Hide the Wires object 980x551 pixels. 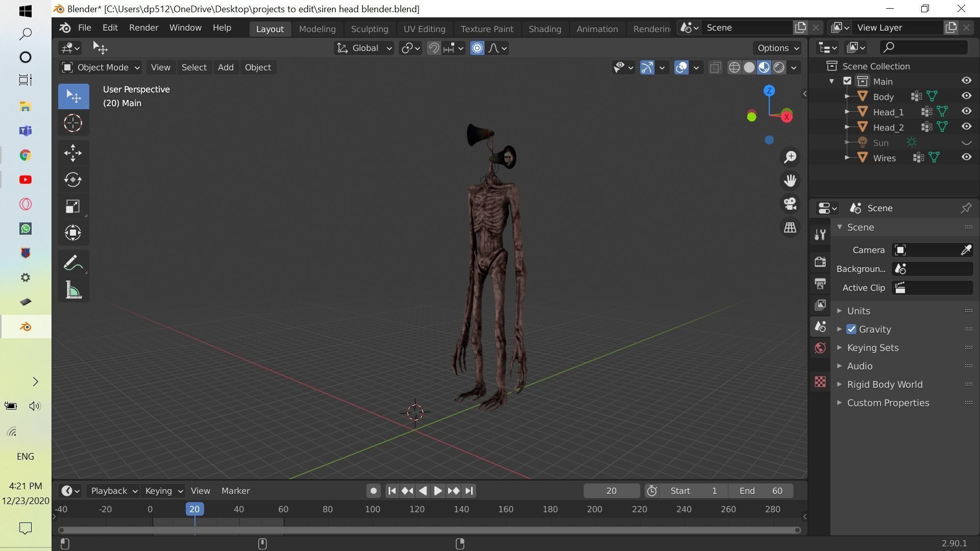click(x=966, y=157)
